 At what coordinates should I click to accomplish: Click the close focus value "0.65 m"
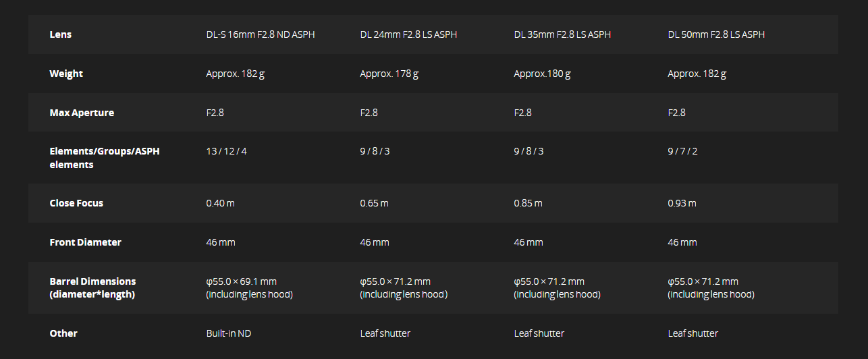point(375,203)
